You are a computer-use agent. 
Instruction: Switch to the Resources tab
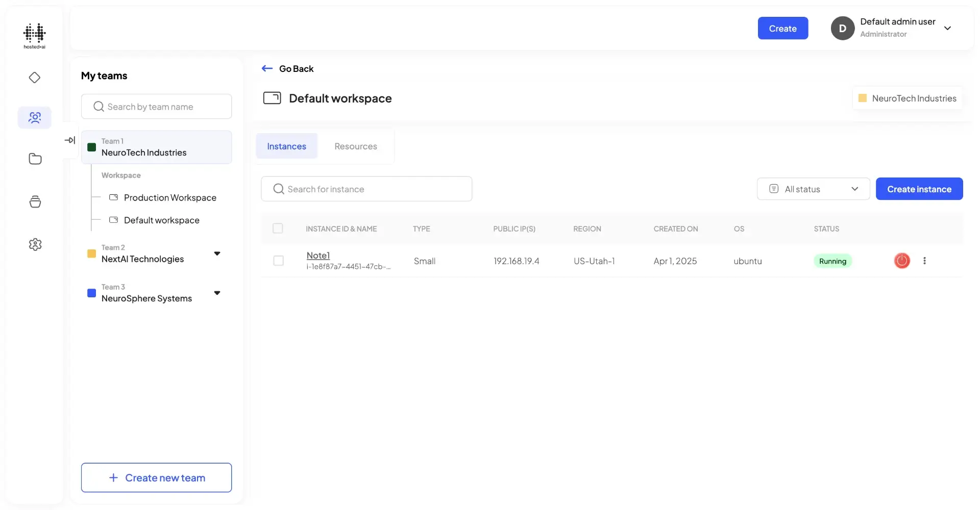pos(355,146)
